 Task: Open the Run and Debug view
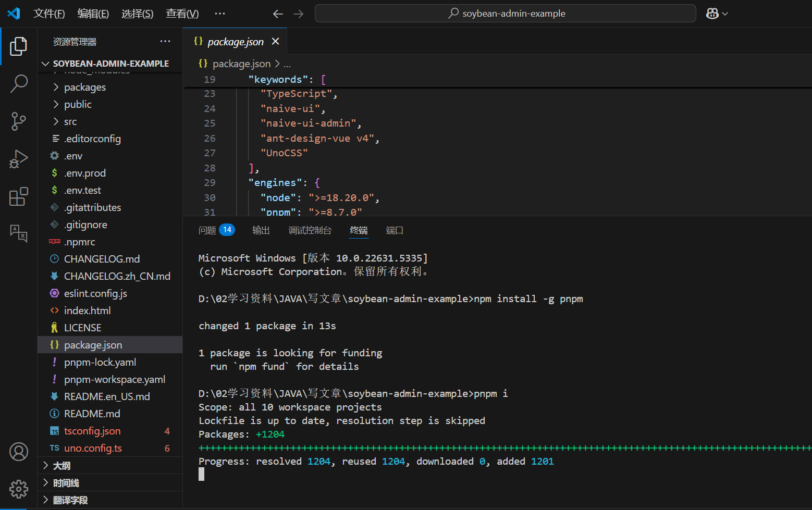pos(19,159)
